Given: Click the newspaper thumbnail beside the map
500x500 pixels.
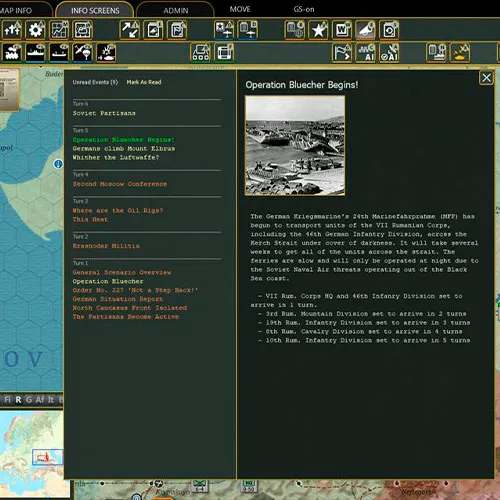Looking at the screenshot, I should (9, 90).
